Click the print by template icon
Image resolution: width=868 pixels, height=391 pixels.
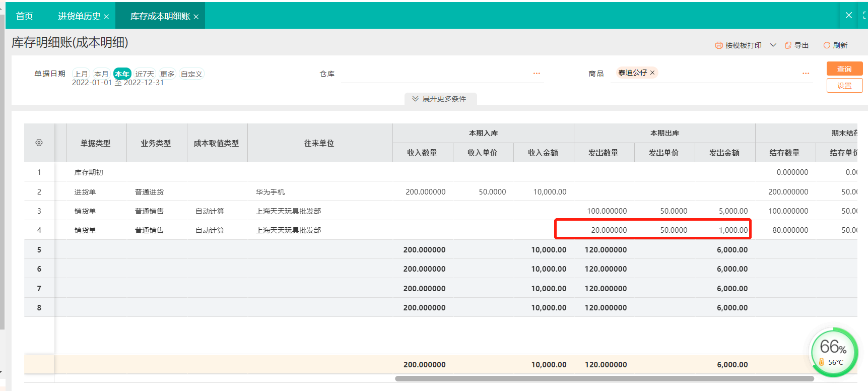(719, 45)
